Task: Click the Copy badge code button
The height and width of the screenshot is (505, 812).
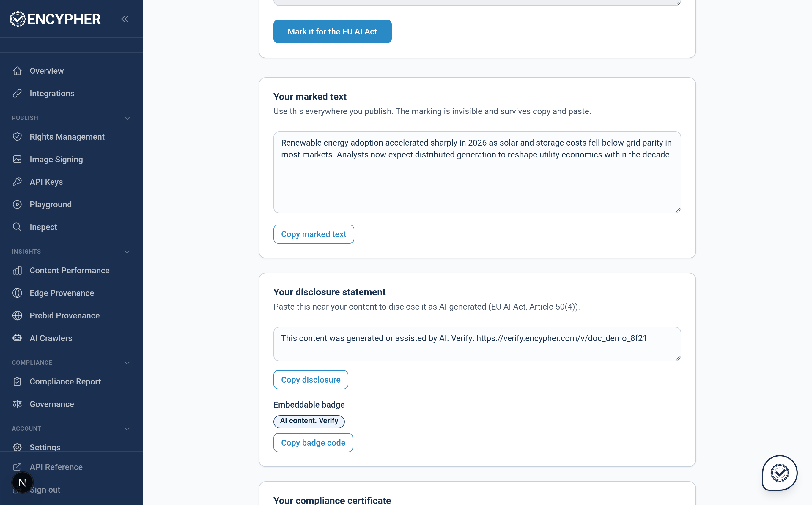Action: tap(313, 443)
